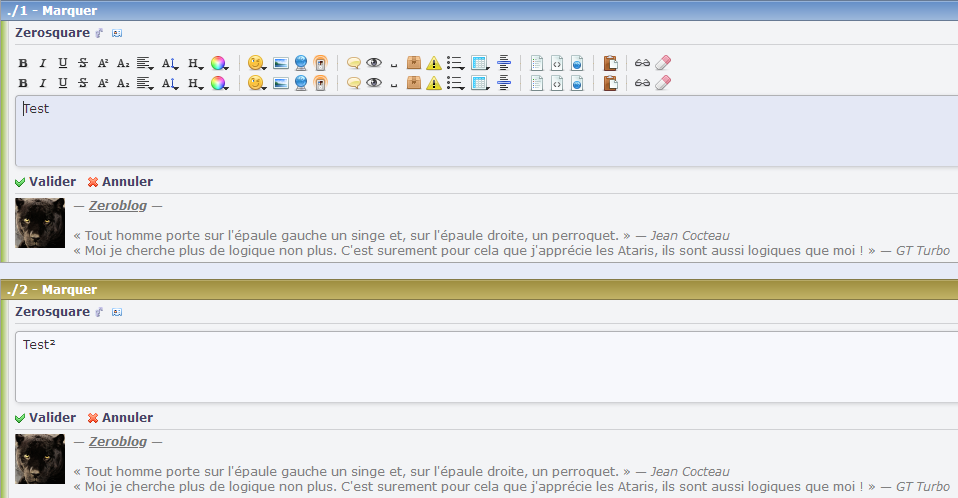Click the cardboard box icon, second row
This screenshot has width=958, height=498.
click(413, 83)
